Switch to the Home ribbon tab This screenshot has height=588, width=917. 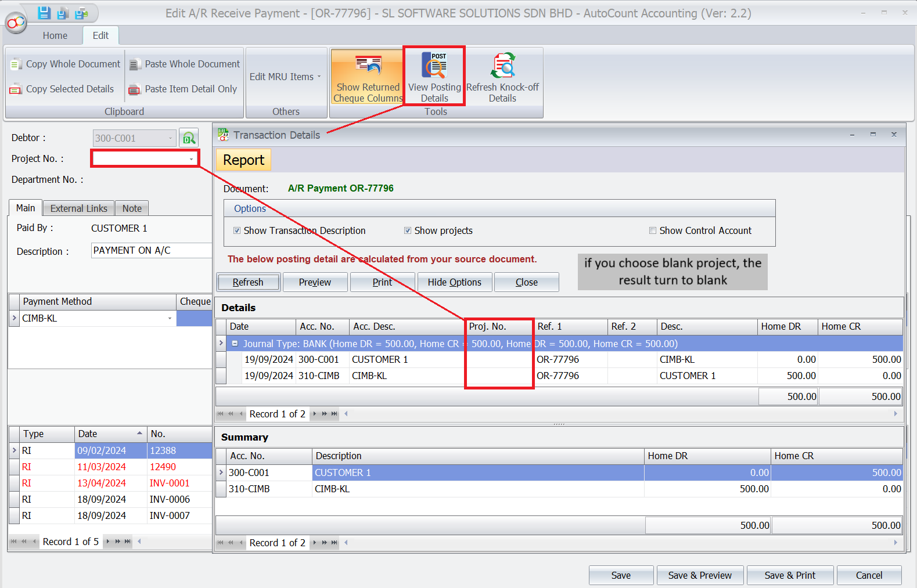click(x=55, y=35)
